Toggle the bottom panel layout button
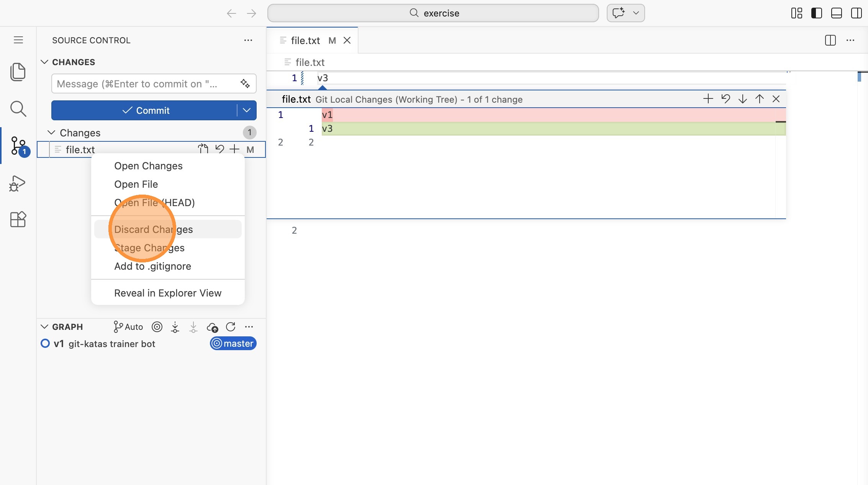868x485 pixels. point(836,13)
